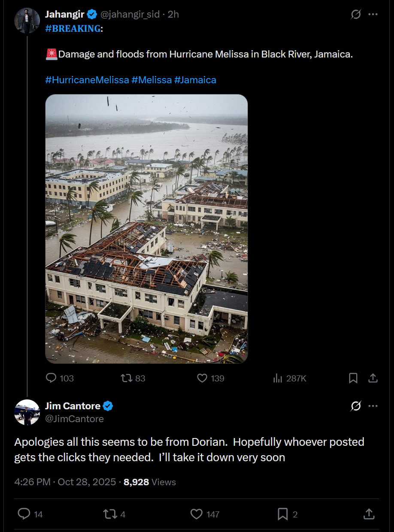Share Jim Cantore's post
The image size is (394, 532).
369,514
